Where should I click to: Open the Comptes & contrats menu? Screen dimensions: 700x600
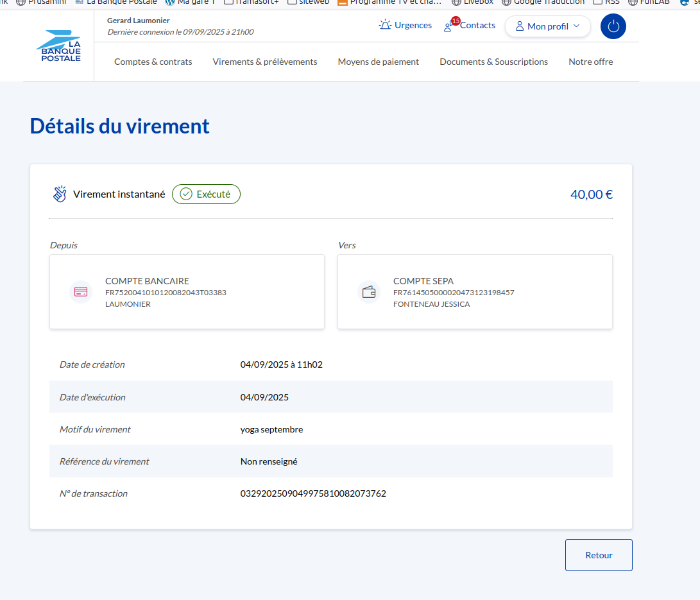coord(153,62)
